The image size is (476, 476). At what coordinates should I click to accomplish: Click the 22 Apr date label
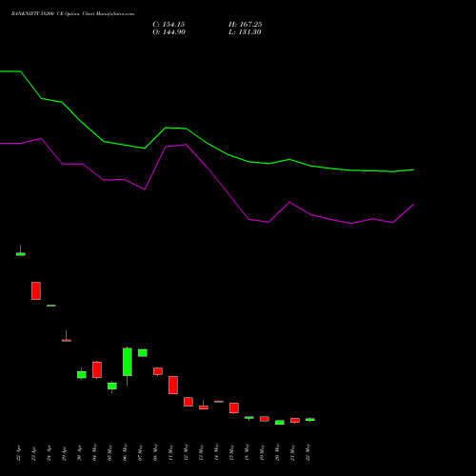(x=19, y=453)
